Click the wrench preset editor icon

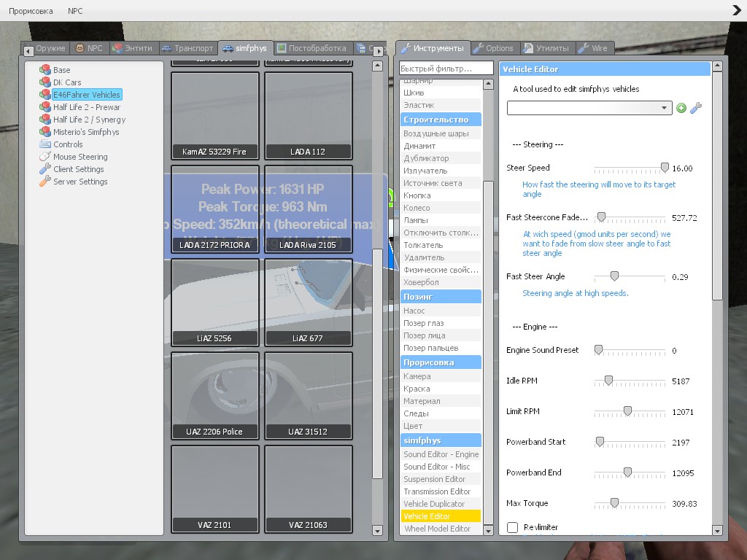pos(695,108)
